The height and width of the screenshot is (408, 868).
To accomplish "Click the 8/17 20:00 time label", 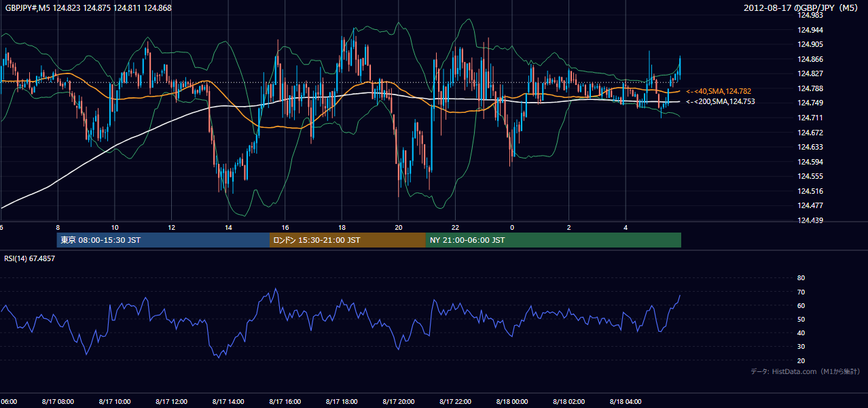I will click(398, 402).
